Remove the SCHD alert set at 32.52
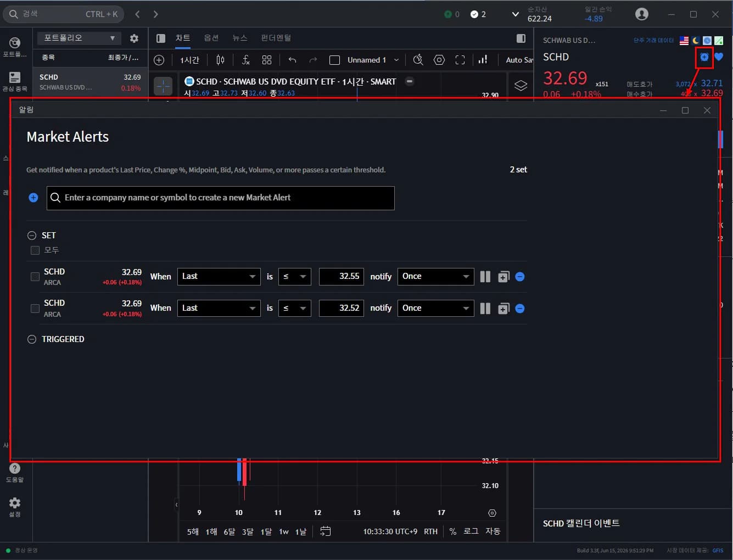 tap(520, 309)
